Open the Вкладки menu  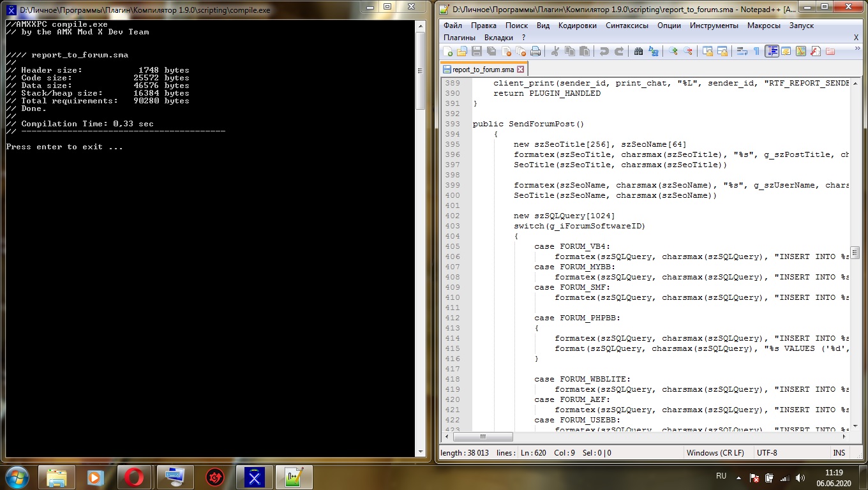click(498, 38)
